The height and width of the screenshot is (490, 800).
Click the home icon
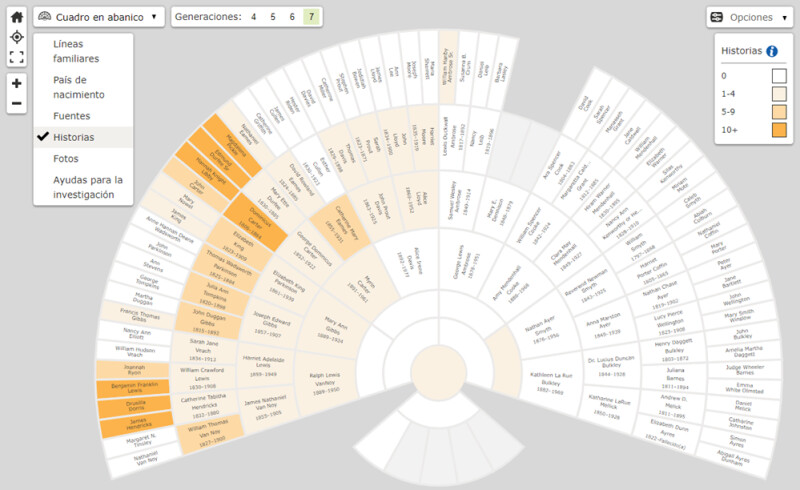[x=17, y=17]
